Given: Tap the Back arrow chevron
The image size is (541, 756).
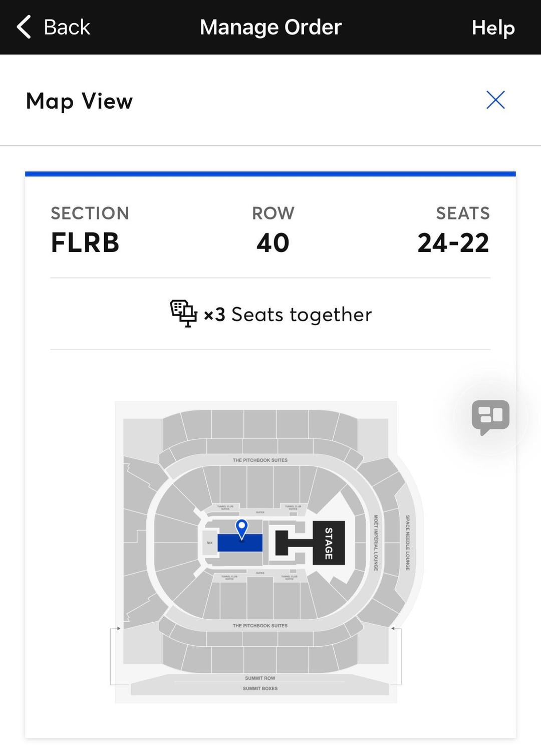Looking at the screenshot, I should tap(24, 27).
